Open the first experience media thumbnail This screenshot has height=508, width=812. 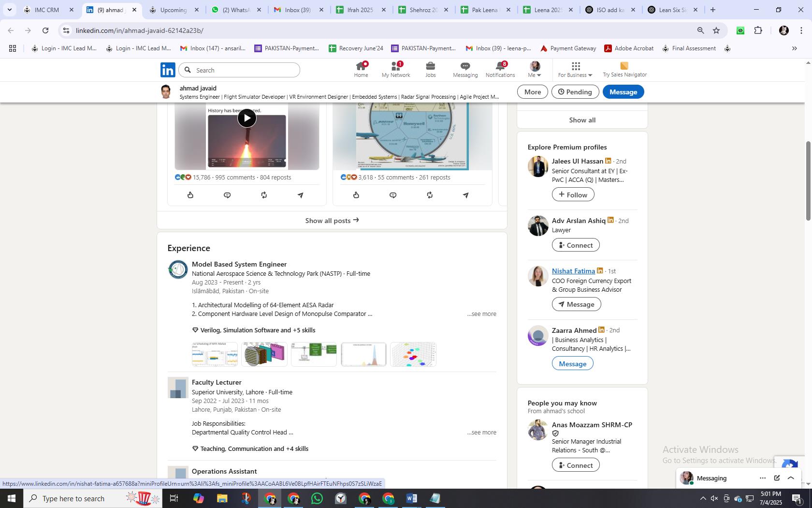pyautogui.click(x=215, y=354)
